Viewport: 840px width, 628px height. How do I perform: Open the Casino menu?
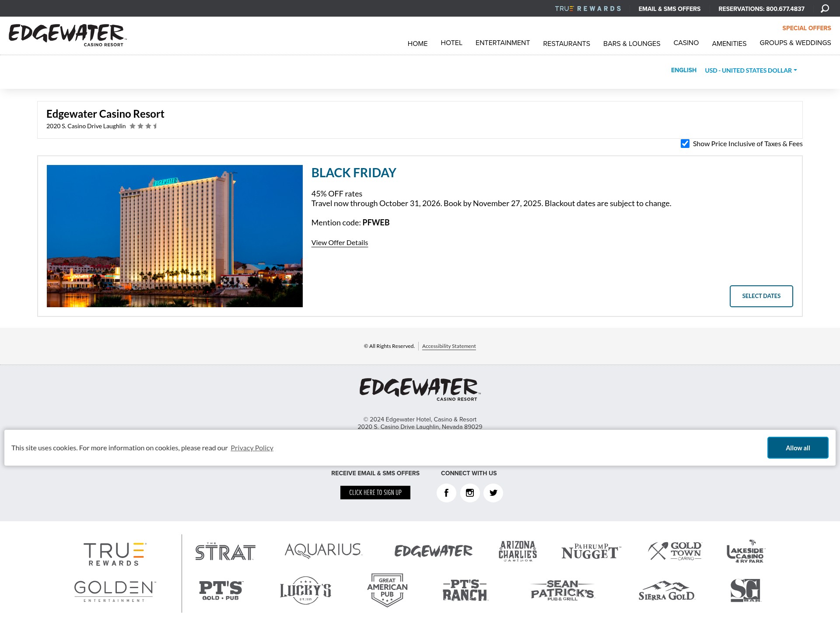pyautogui.click(x=686, y=43)
